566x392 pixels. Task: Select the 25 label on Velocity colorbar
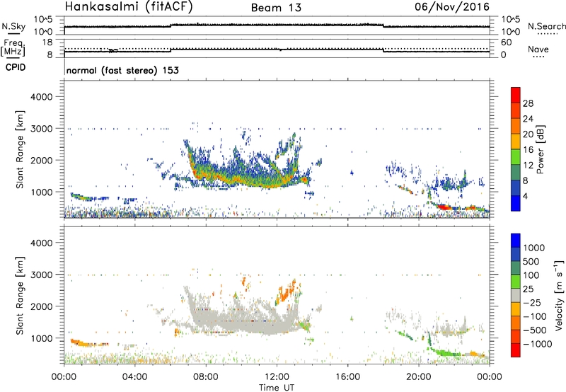[528, 289]
